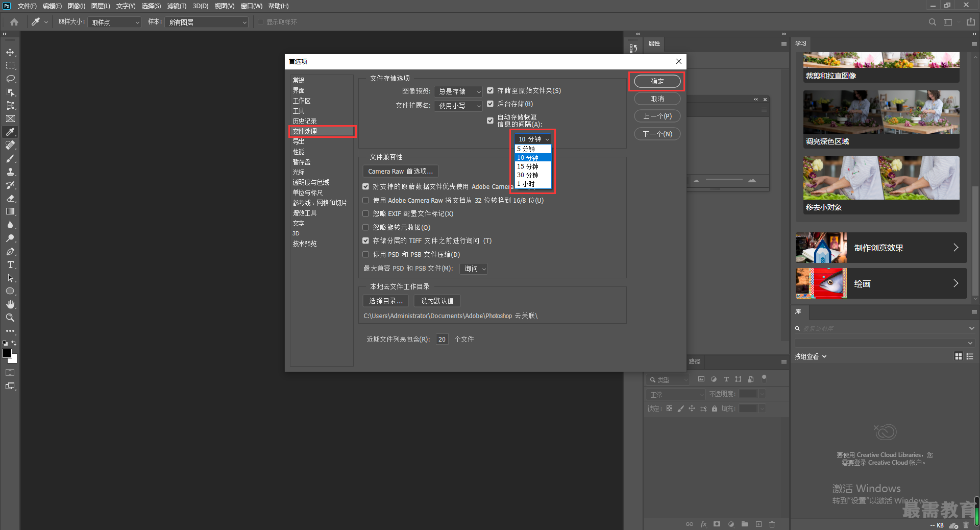Toggle 对支持的原始数据文件优先使用 Adobe Camera Raw checkbox
Image resolution: width=980 pixels, height=530 pixels.
point(365,187)
